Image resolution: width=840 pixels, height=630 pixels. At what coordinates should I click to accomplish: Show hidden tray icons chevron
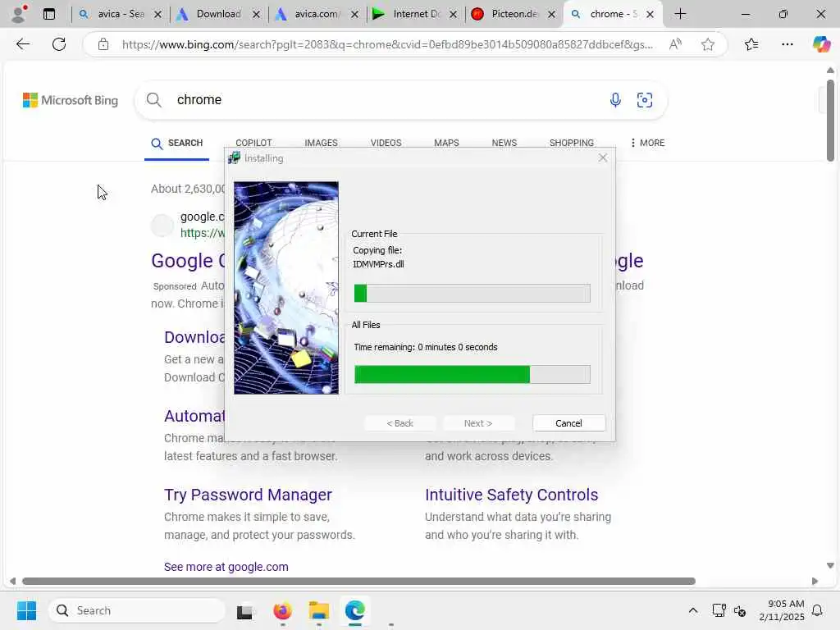[692, 610]
